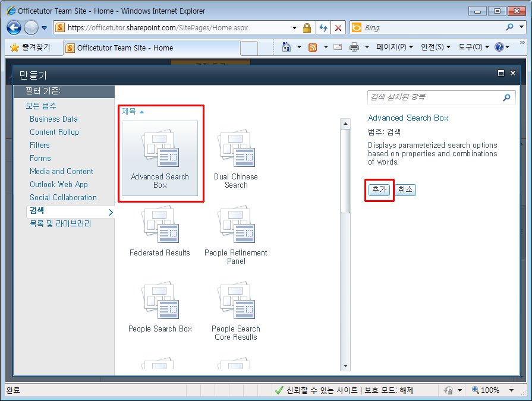Run the installed items search magnifier
The height and width of the screenshot is (401, 532).
pos(507,97)
